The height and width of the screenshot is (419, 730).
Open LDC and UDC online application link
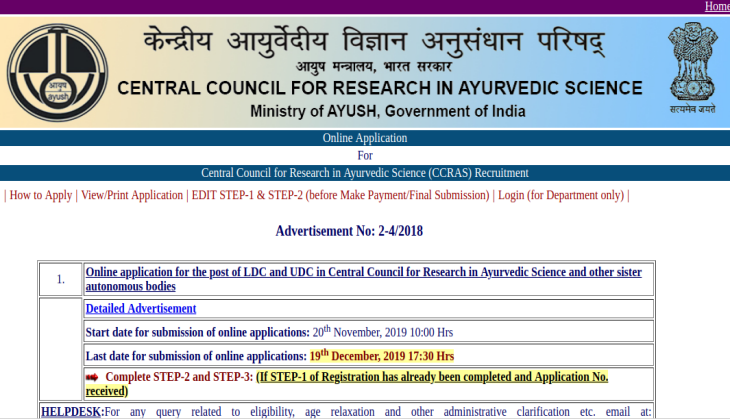[364, 279]
